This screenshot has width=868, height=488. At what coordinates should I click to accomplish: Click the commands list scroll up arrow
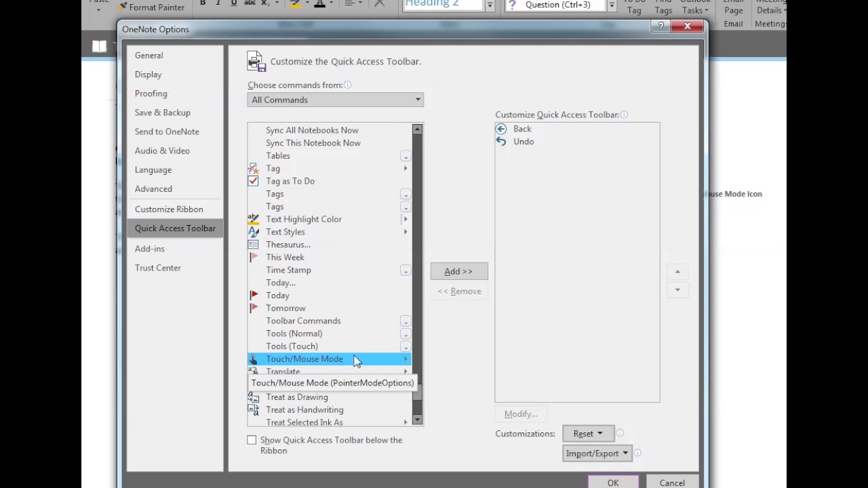(x=418, y=129)
